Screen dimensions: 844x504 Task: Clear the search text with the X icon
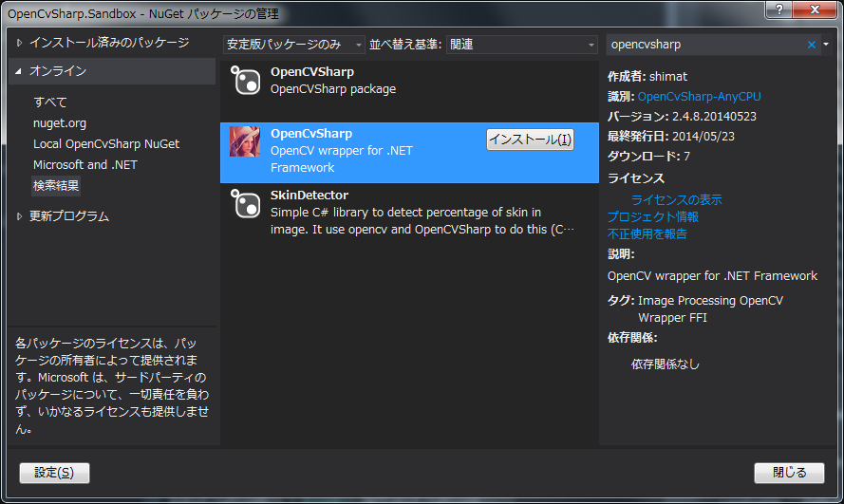tap(811, 45)
